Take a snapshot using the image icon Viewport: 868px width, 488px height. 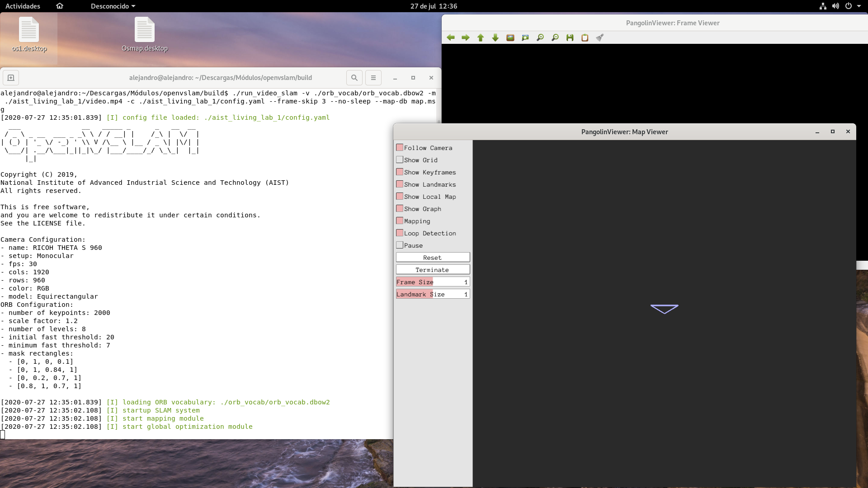coord(510,38)
